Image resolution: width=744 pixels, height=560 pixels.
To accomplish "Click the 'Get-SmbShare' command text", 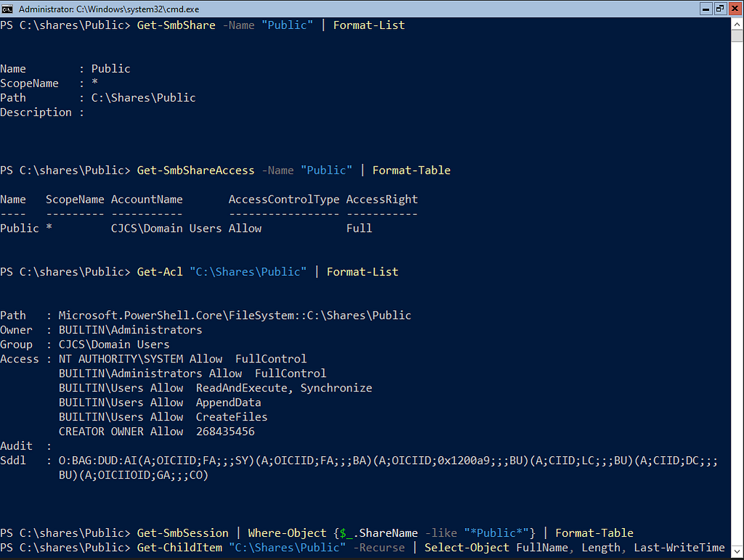I will 176,25.
